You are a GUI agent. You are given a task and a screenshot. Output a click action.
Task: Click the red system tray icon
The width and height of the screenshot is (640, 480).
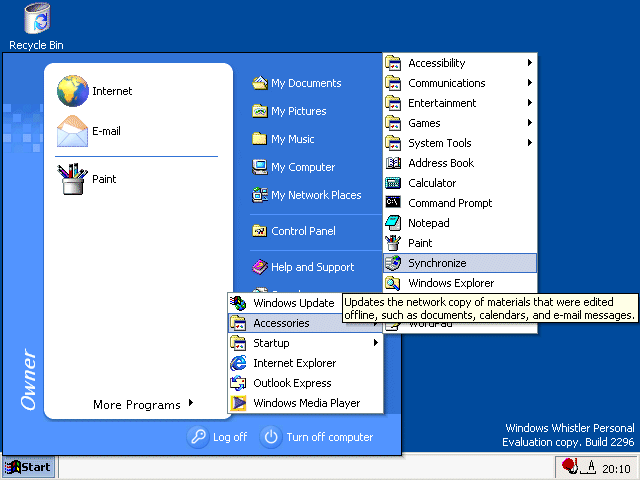click(x=569, y=466)
